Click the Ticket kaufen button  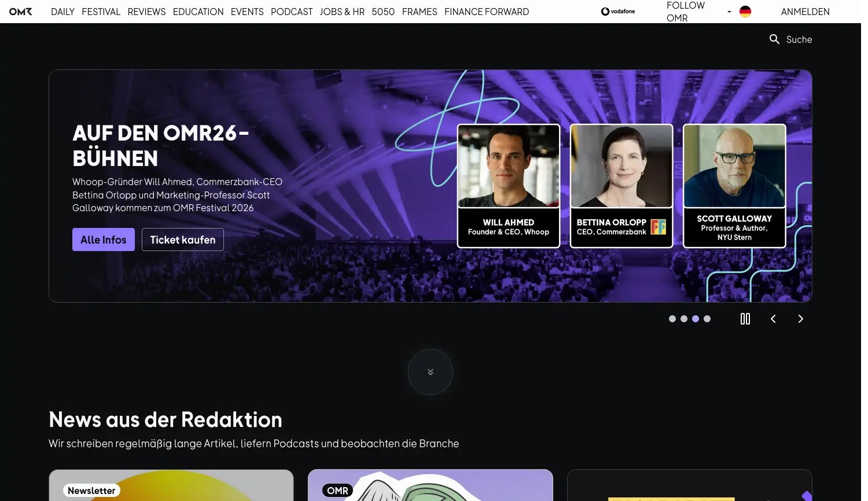click(182, 239)
